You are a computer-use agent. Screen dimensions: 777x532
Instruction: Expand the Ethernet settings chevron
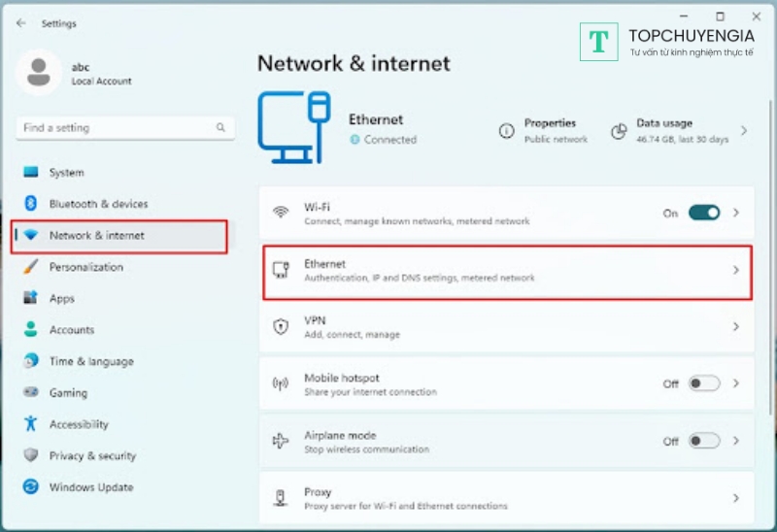click(736, 270)
